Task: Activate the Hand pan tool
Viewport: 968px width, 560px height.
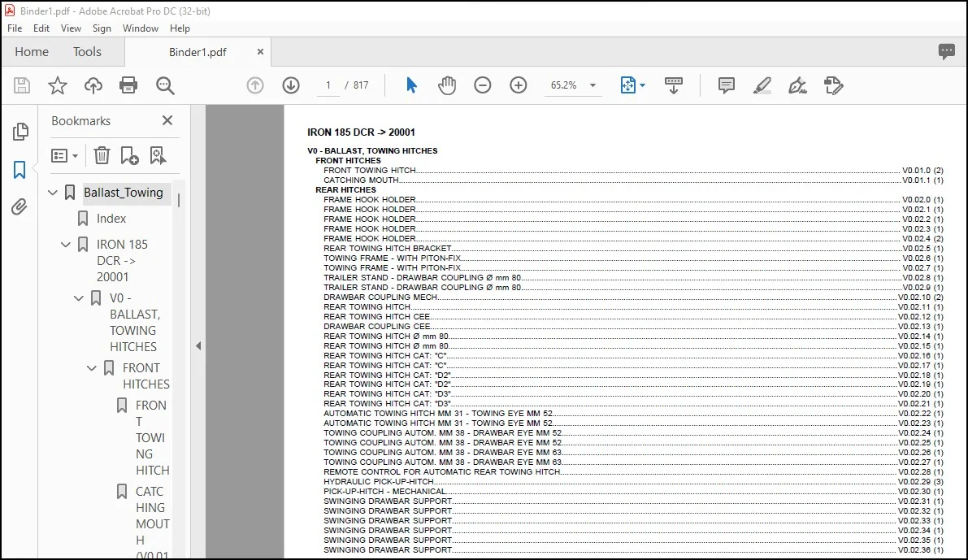Action: (x=447, y=85)
